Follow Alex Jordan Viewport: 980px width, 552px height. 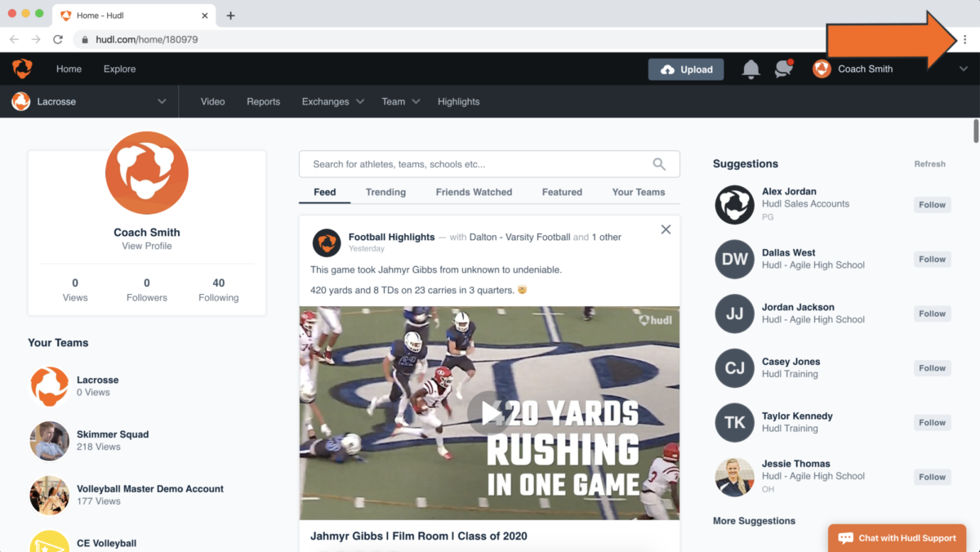coord(932,205)
